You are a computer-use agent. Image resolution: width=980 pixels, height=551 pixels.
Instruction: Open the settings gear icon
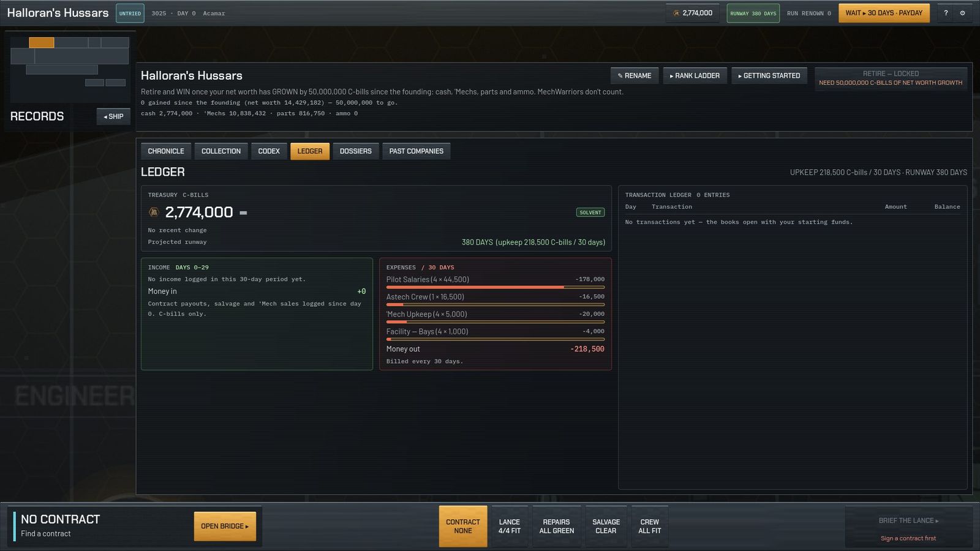click(x=962, y=13)
